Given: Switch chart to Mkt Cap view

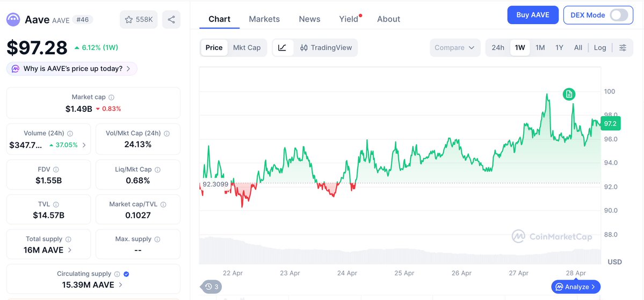Looking at the screenshot, I should 247,47.
